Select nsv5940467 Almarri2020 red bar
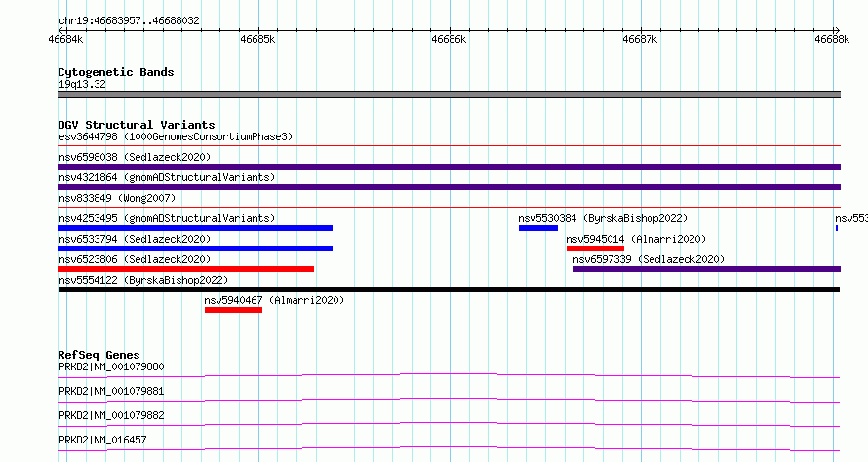 click(x=233, y=310)
